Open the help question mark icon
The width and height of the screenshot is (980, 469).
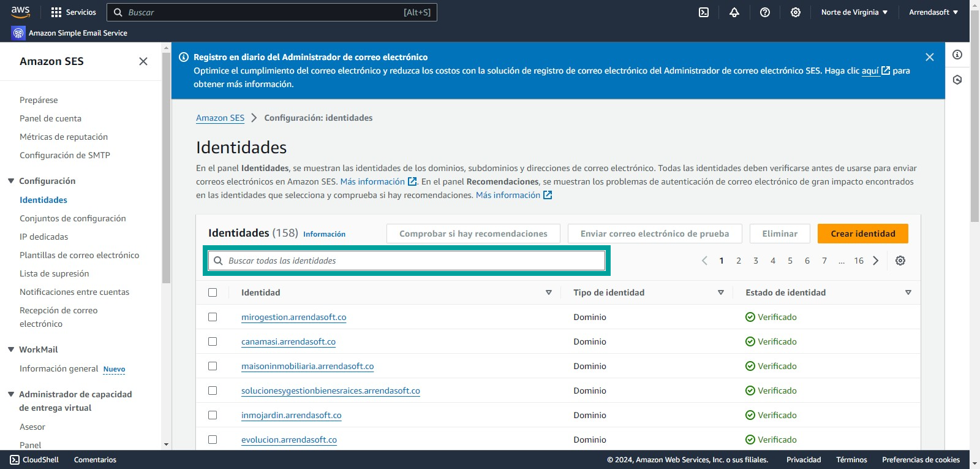pyautogui.click(x=765, y=12)
